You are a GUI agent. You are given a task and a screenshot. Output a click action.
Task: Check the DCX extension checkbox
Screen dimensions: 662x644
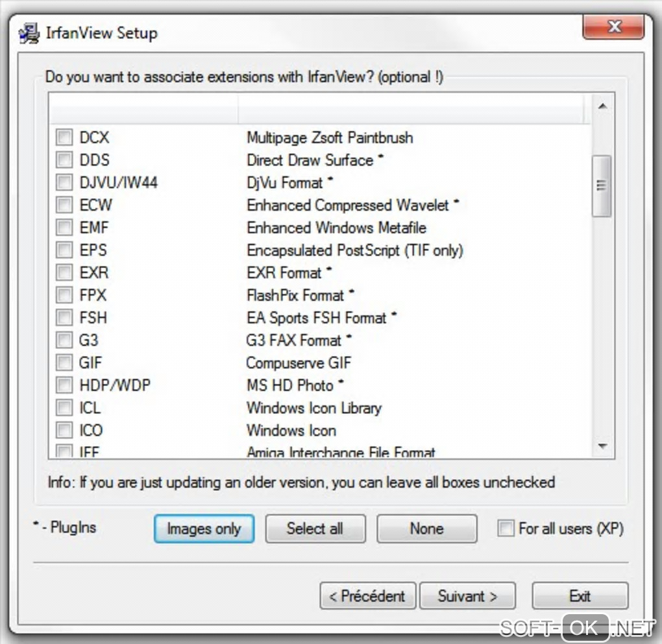coord(64,137)
